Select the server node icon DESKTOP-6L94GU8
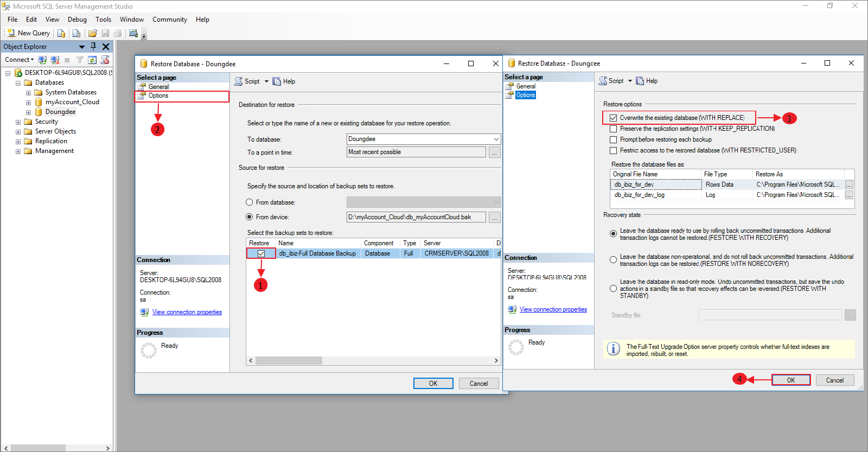The image size is (868, 452). [18, 73]
